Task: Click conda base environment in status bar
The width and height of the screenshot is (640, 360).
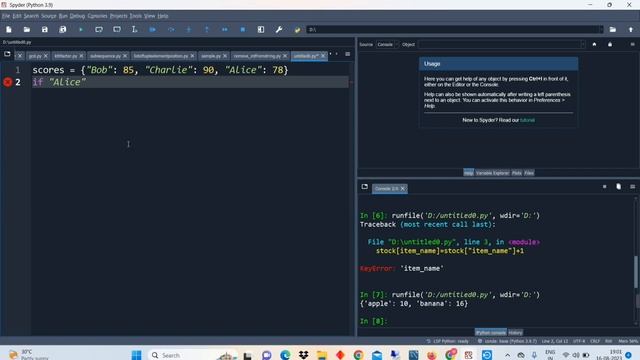Action: [x=507, y=341]
